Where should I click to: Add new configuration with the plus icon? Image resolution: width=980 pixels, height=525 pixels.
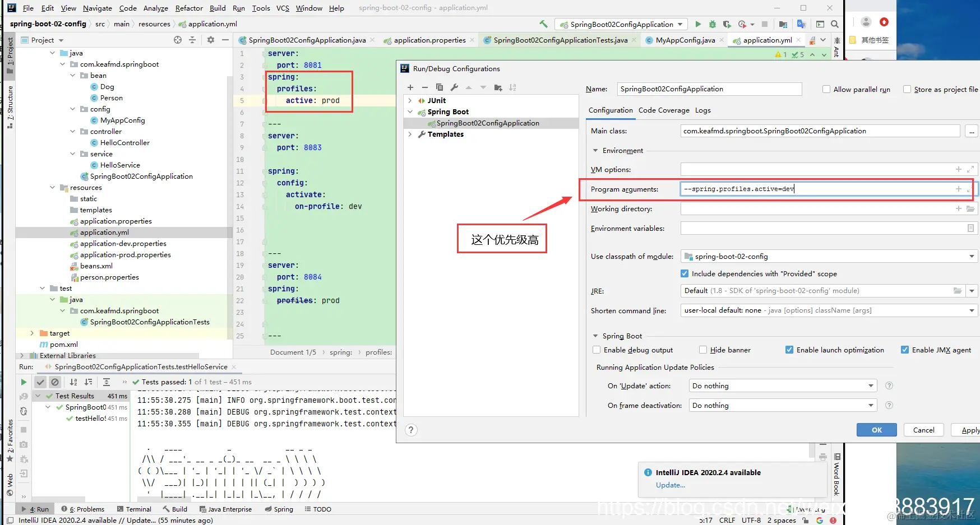point(410,87)
